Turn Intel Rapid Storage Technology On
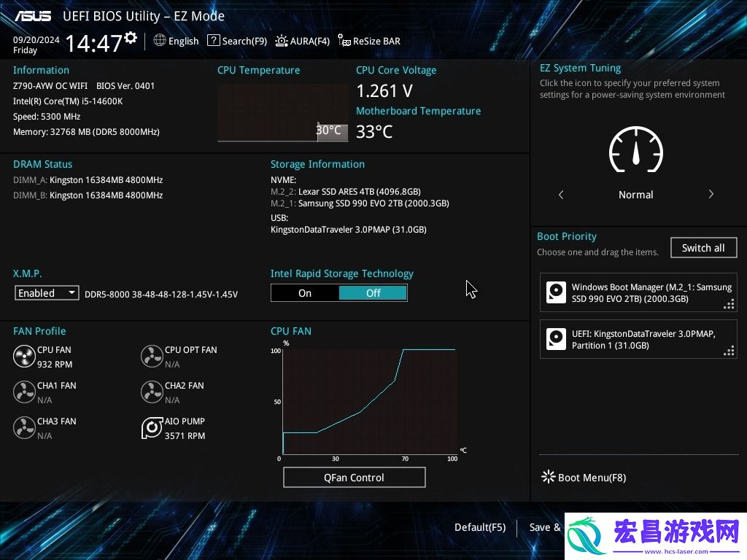 305,293
